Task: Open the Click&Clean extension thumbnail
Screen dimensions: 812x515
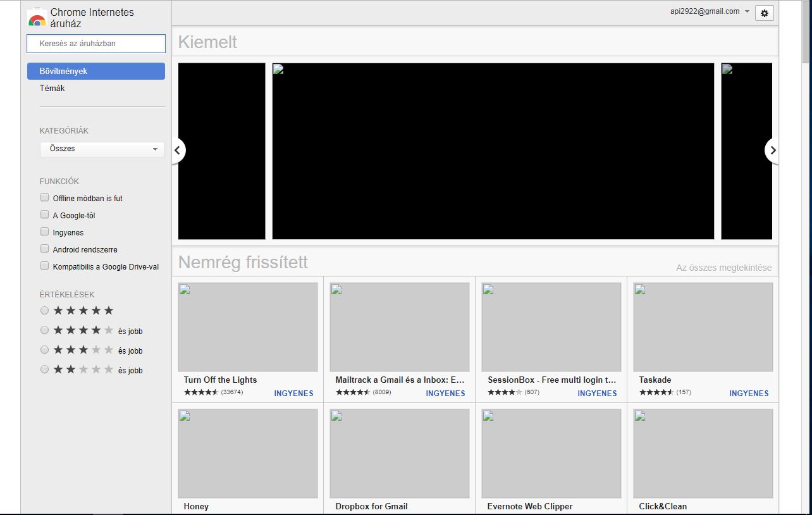Action: (x=703, y=454)
